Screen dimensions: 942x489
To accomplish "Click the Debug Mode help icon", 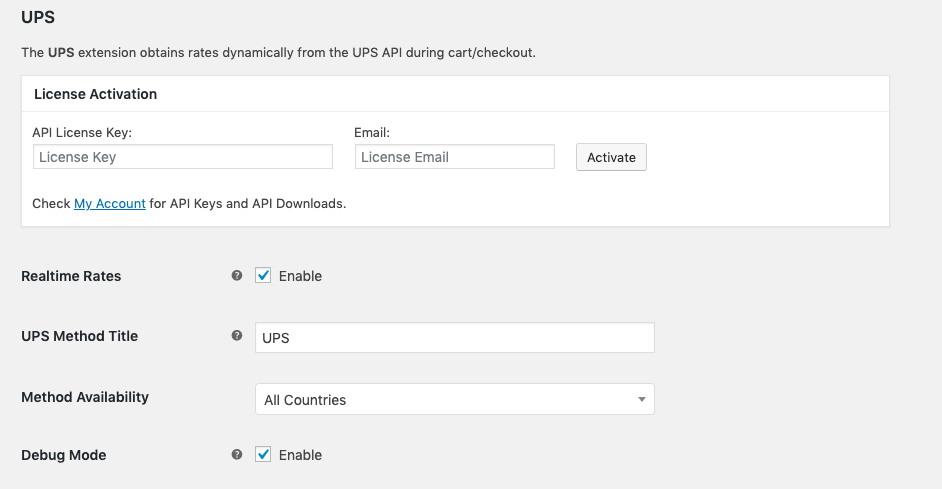I will (237, 454).
